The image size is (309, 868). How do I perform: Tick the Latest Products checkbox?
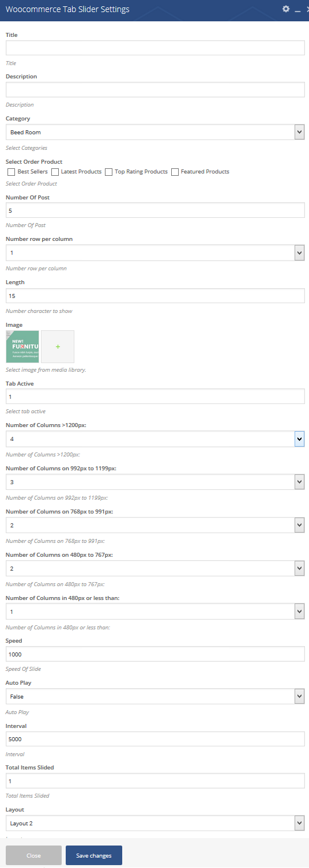coord(55,172)
